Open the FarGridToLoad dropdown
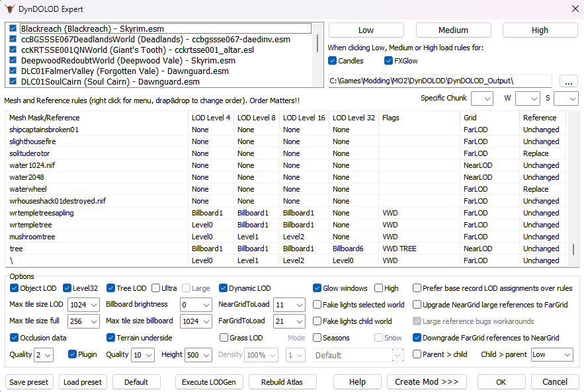 pos(290,321)
